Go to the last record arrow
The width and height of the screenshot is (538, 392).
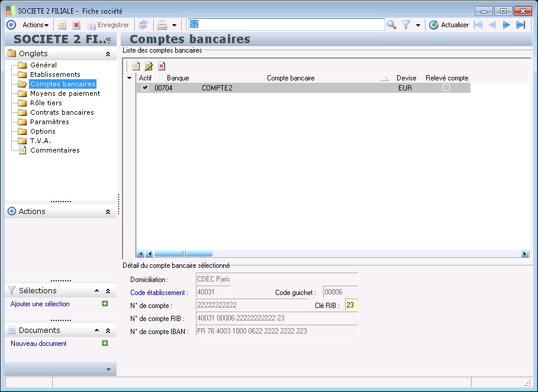(x=521, y=25)
